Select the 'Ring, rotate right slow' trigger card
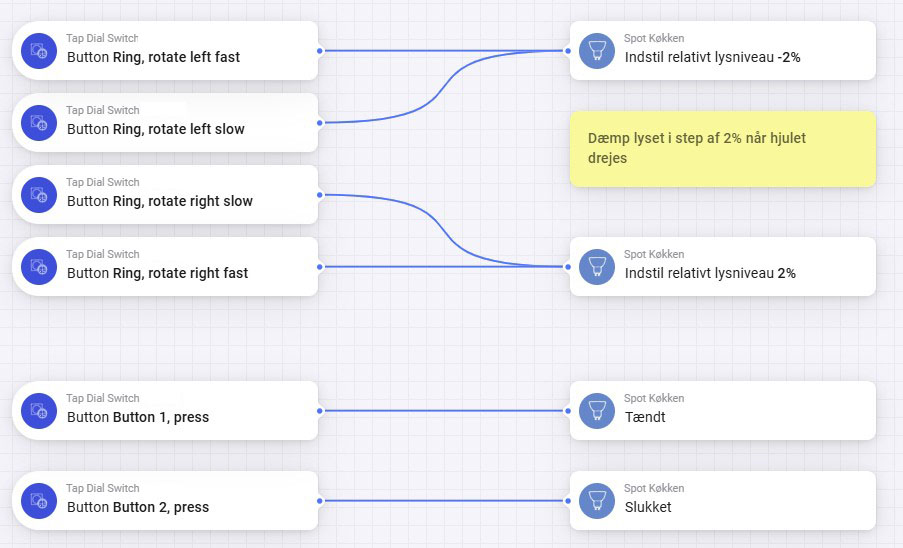Viewport: 903px width, 548px height. 180,194
